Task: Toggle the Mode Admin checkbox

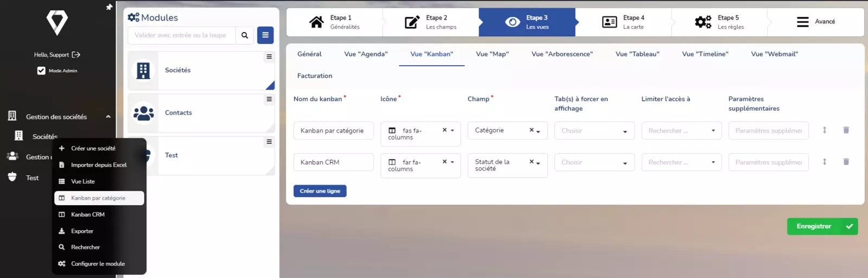Action: point(41,71)
